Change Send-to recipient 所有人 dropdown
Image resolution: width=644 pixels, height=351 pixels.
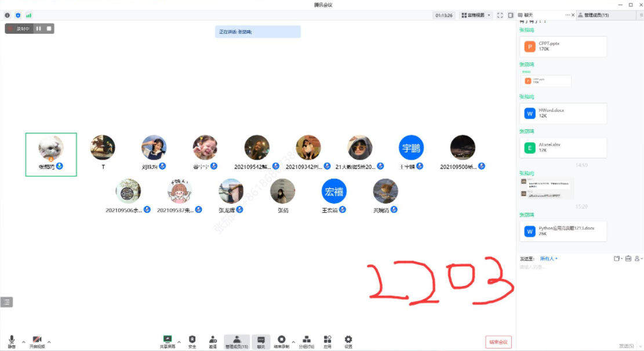pyautogui.click(x=549, y=259)
